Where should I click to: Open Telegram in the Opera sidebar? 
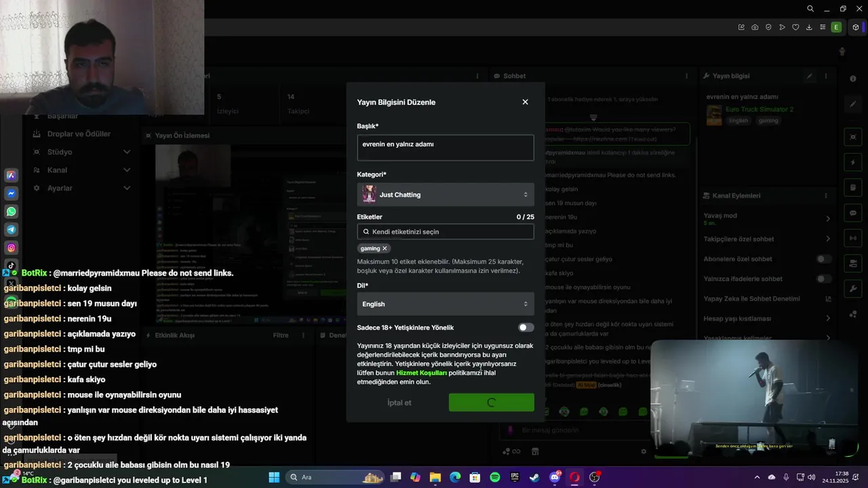click(x=12, y=230)
